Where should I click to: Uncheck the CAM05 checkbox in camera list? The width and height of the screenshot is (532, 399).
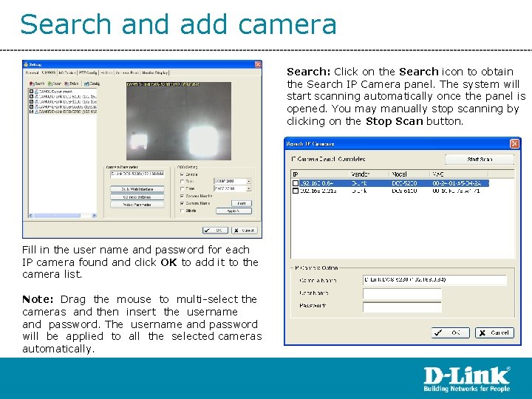pos(32,112)
